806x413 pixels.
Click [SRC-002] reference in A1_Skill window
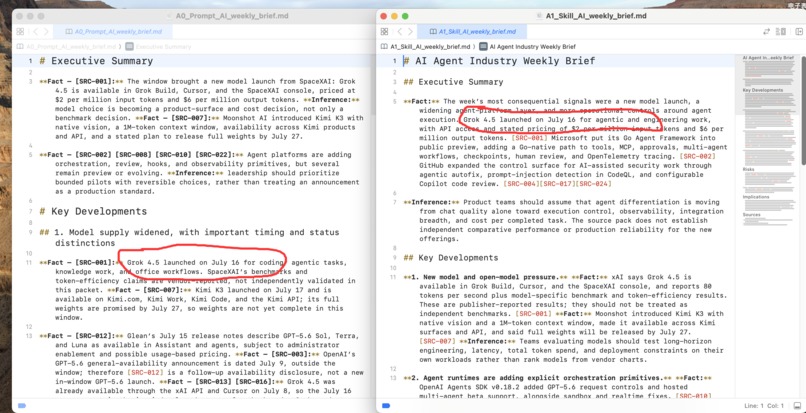click(698, 156)
